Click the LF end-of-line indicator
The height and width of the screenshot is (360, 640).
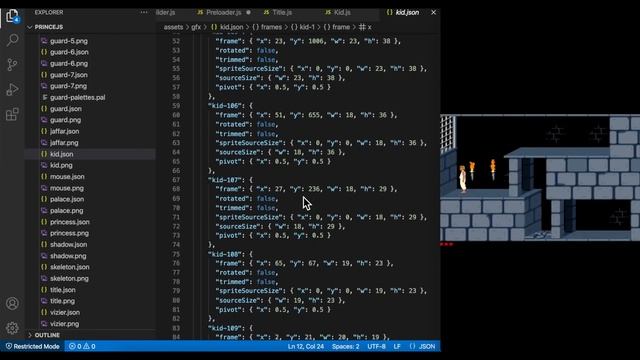(397, 347)
